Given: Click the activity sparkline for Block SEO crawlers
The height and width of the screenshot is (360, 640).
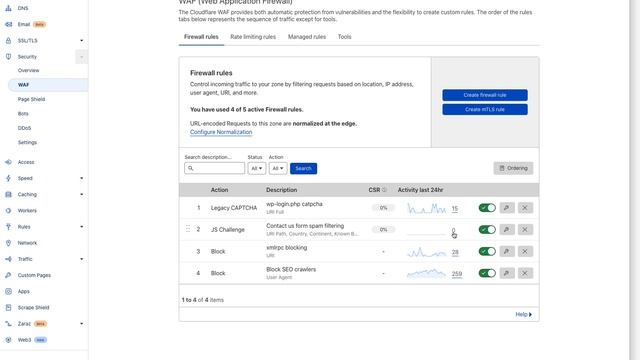Looking at the screenshot, I should [426, 273].
